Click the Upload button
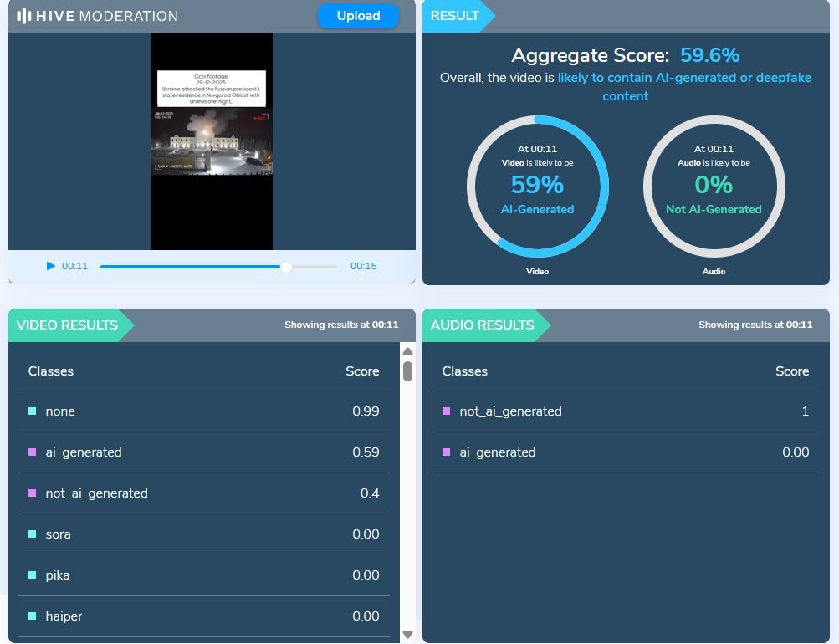Screen dimensions: 839x644 click(358, 16)
